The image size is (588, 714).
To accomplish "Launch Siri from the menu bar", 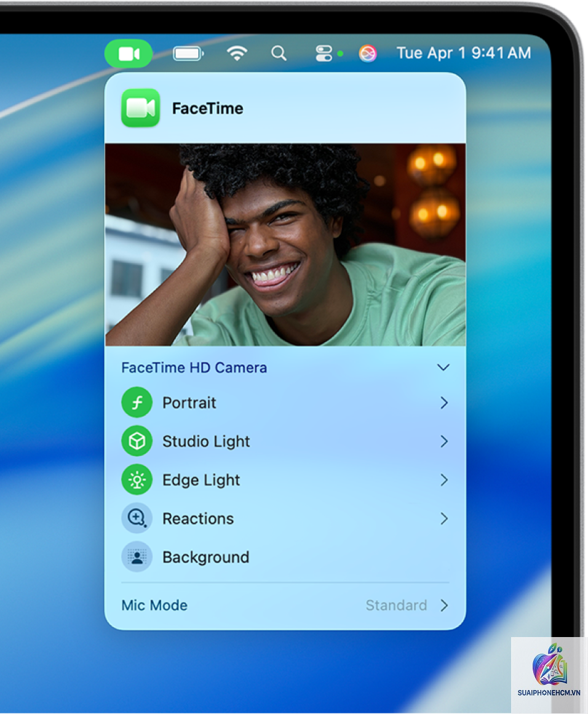I will tap(367, 54).
